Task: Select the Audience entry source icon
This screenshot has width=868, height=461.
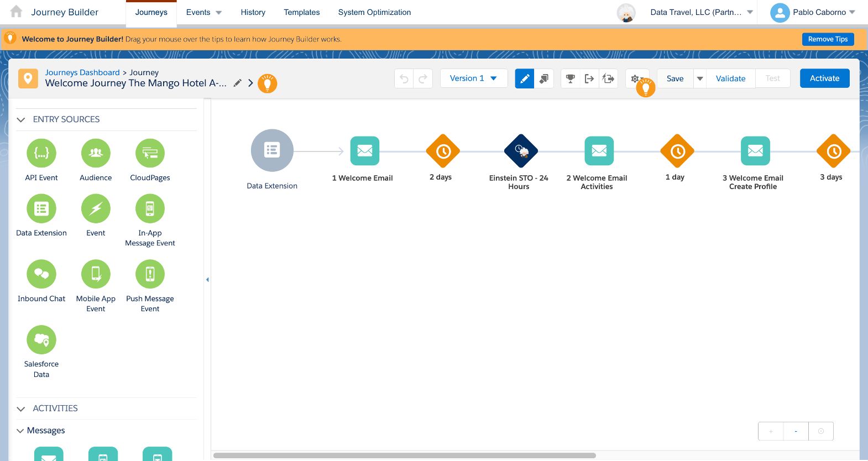Action: (x=96, y=153)
